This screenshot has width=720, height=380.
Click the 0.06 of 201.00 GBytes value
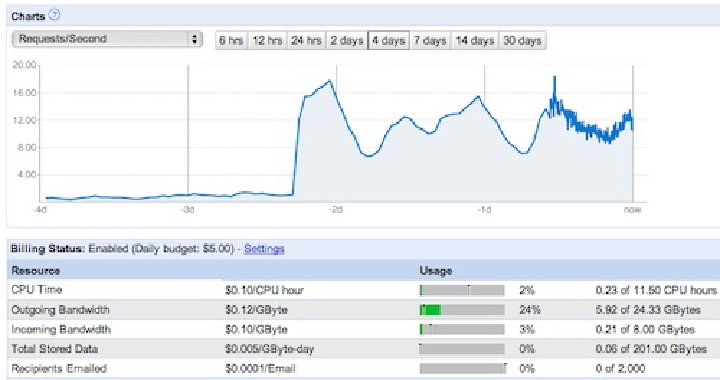651,349
